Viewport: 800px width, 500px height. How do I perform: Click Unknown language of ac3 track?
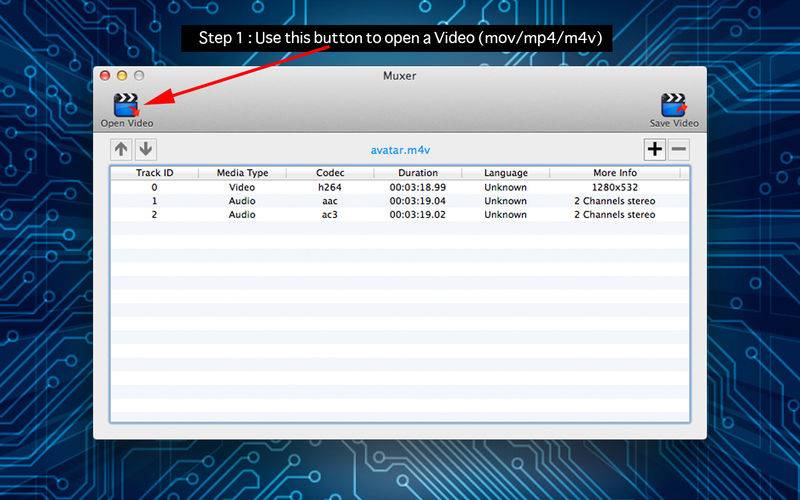[506, 215]
